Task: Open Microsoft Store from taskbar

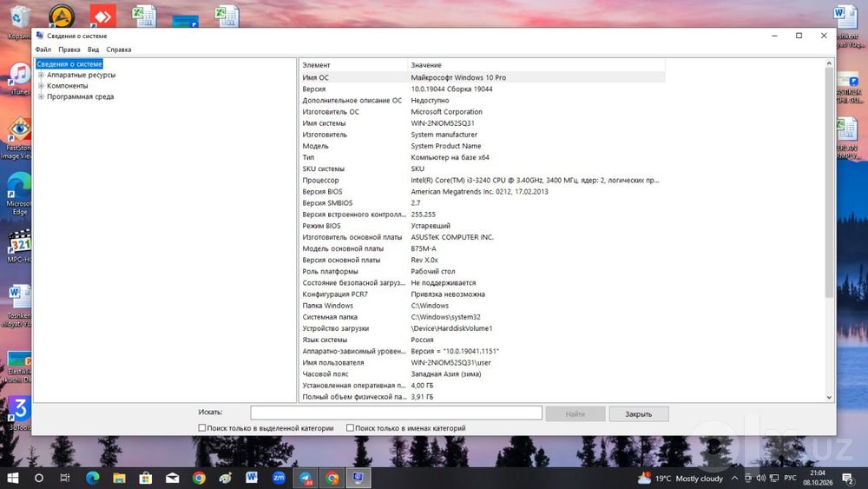Action: click(x=146, y=478)
